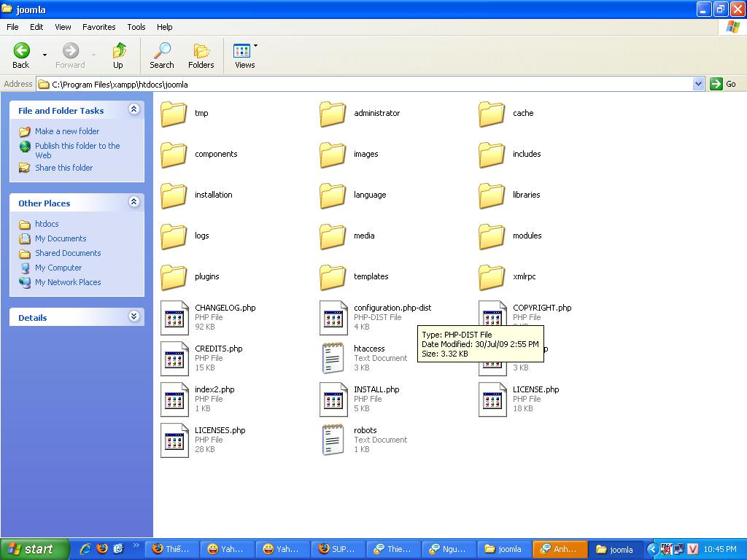Toggle the Folders tree pane
Image resolution: width=747 pixels, height=560 pixels.
pyautogui.click(x=201, y=55)
